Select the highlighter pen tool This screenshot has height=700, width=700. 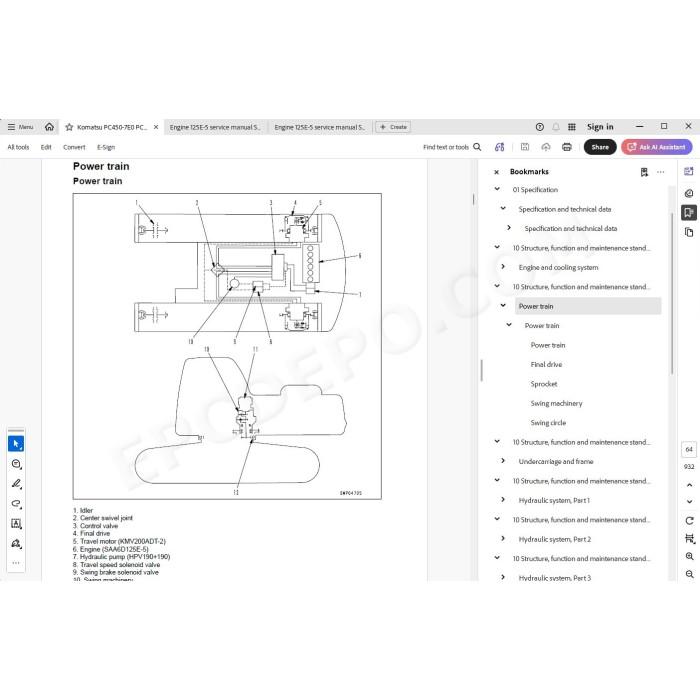coord(16,484)
